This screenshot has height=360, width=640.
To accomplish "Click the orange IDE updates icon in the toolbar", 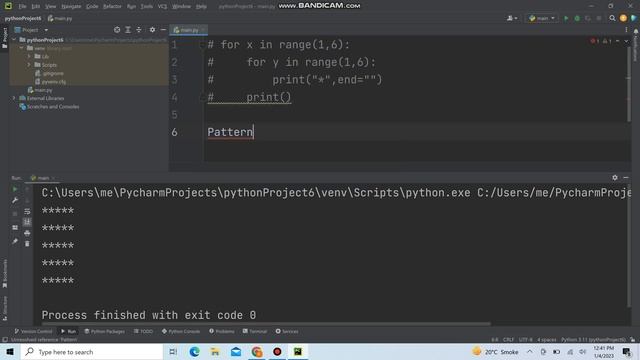I will (623, 18).
